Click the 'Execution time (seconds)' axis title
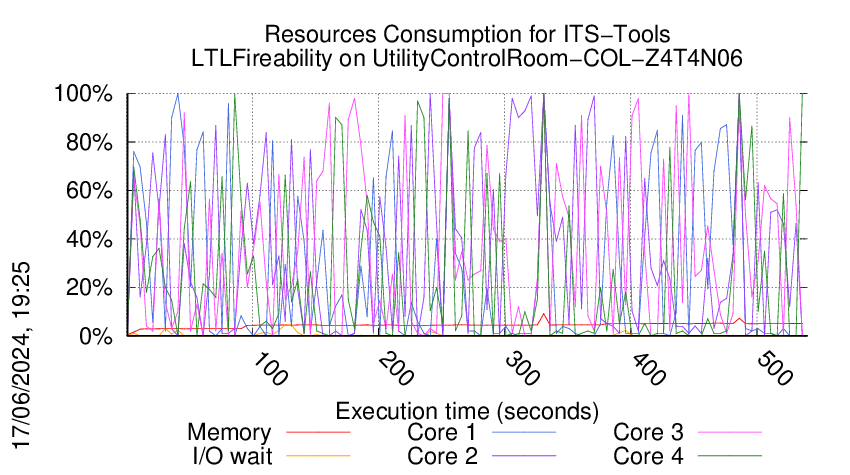 [467, 412]
